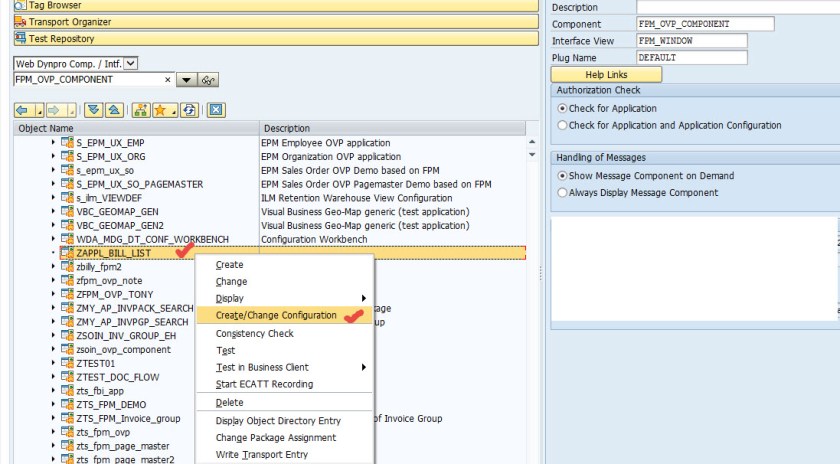Choose Consistency Check from context menu
Screen dimensions: 840x464
point(284,333)
